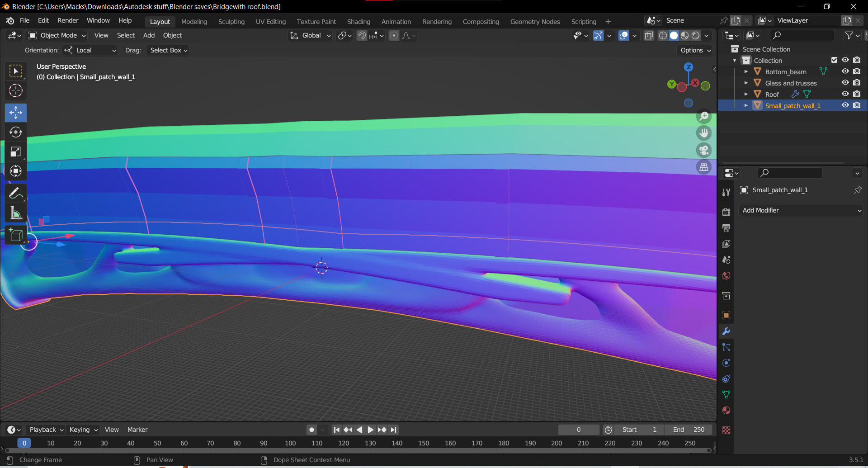Open the Geometry Nodes workspace tab

point(535,22)
